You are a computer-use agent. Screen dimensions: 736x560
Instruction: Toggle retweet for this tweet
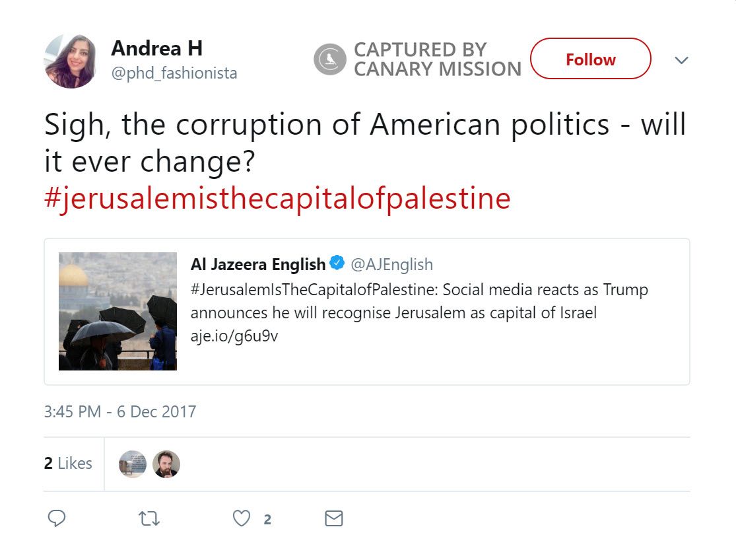point(149,519)
